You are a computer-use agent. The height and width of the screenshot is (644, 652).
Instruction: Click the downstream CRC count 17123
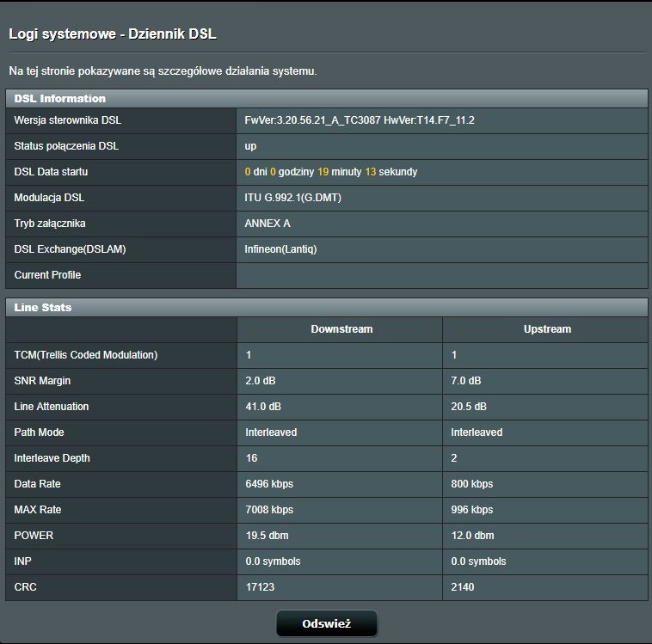coord(260,587)
